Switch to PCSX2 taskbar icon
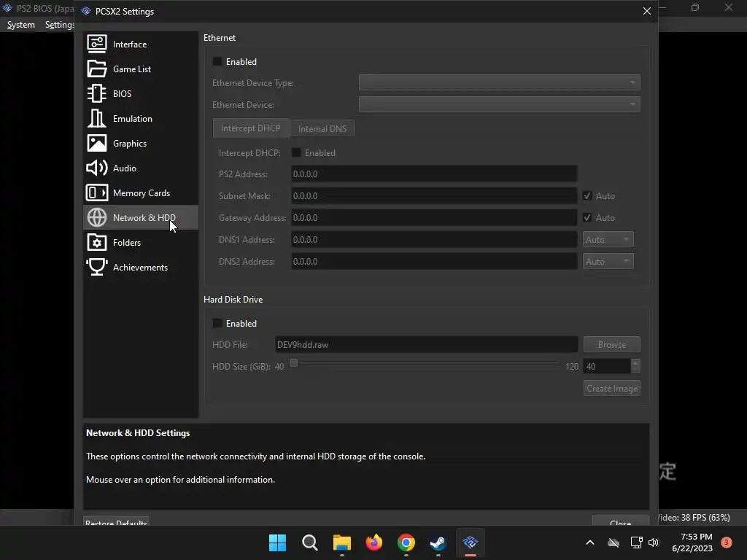747x560 pixels. click(471, 542)
